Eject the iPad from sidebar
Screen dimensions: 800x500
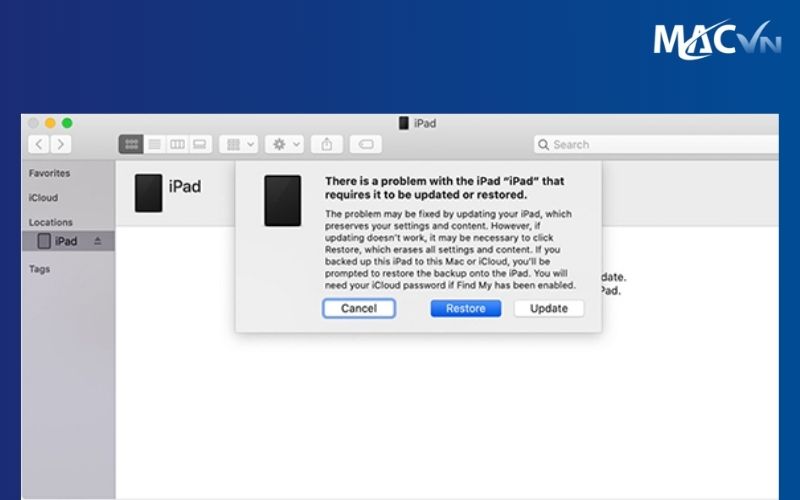click(x=97, y=241)
